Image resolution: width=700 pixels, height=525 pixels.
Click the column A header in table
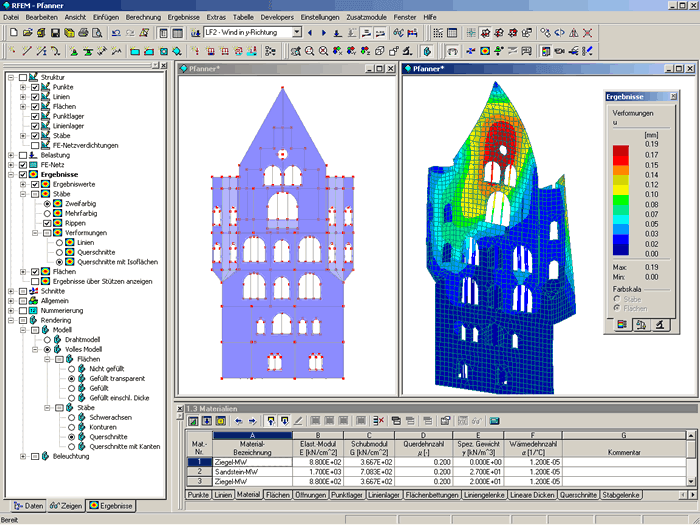pyautogui.click(x=252, y=435)
